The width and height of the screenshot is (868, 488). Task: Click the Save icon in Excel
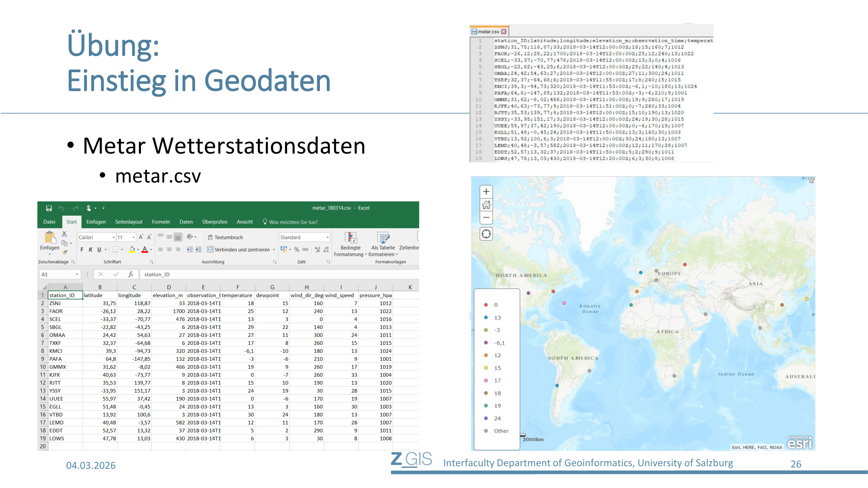coord(49,208)
